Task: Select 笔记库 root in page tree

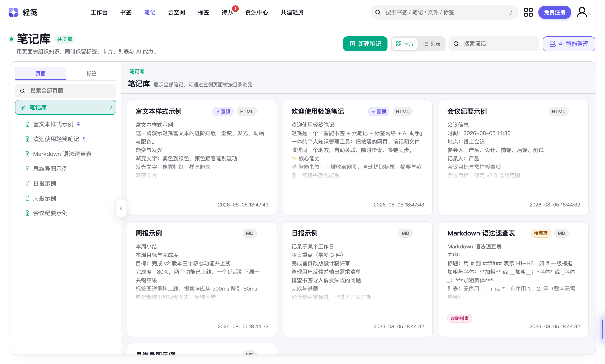Action: (65, 107)
